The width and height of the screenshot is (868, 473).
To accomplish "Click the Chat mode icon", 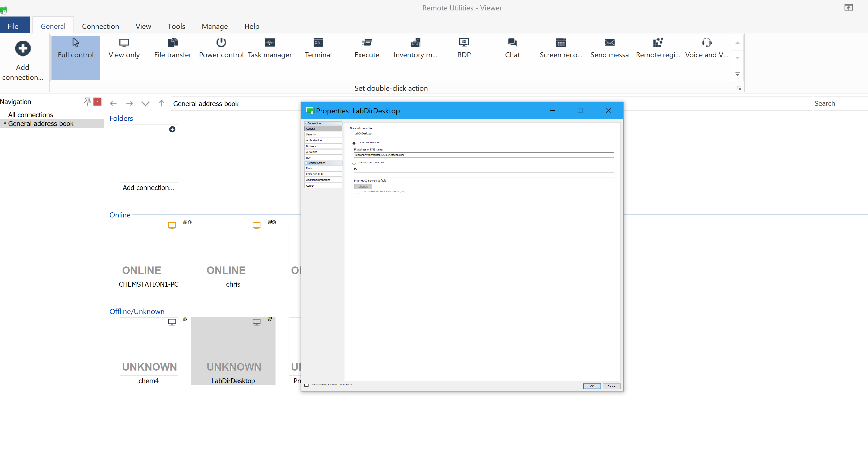I will (x=512, y=43).
